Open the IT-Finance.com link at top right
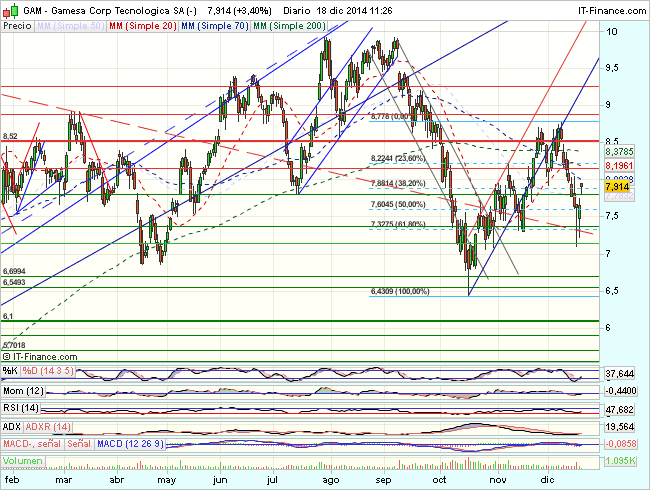This screenshot has width=650, height=490. coord(611,11)
